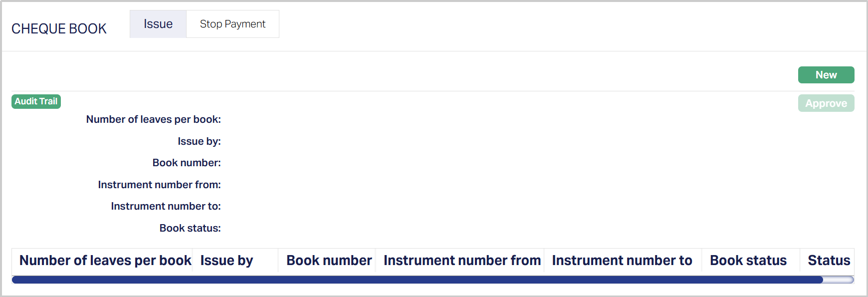Image resolution: width=868 pixels, height=297 pixels.
Task: Switch to the Issue tab
Action: pyautogui.click(x=158, y=24)
